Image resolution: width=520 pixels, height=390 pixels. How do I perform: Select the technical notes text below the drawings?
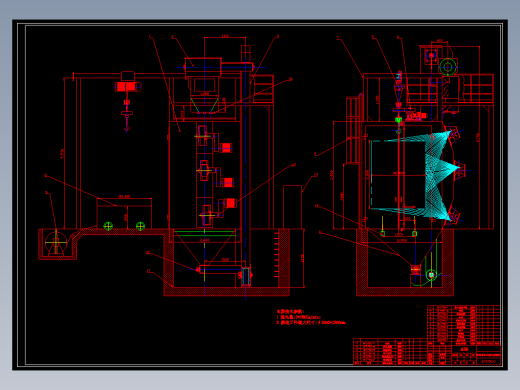point(311,317)
